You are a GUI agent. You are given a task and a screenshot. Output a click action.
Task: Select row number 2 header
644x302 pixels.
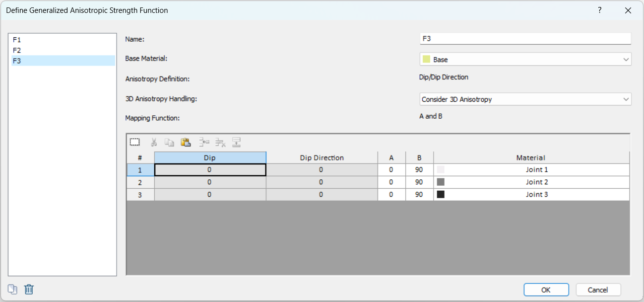coord(140,182)
